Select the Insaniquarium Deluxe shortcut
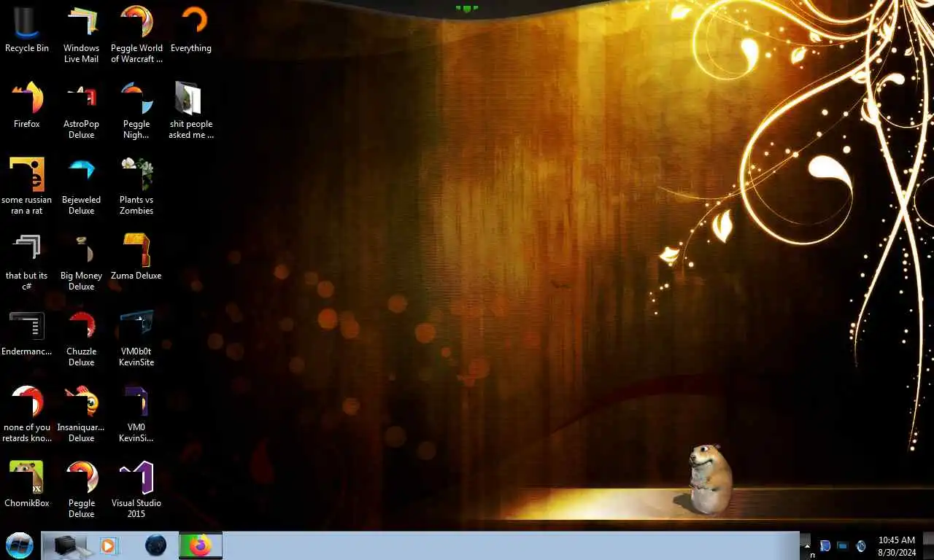The height and width of the screenshot is (560, 934). click(82, 414)
